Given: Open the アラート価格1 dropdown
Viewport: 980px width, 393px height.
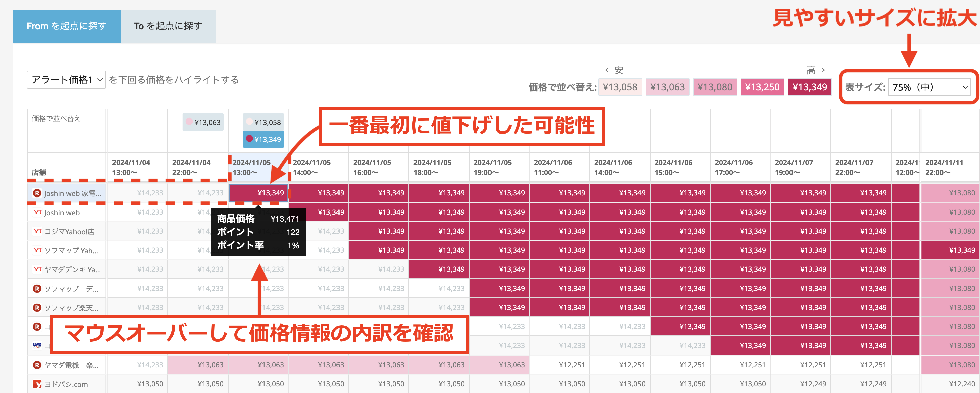Looking at the screenshot, I should (x=67, y=80).
